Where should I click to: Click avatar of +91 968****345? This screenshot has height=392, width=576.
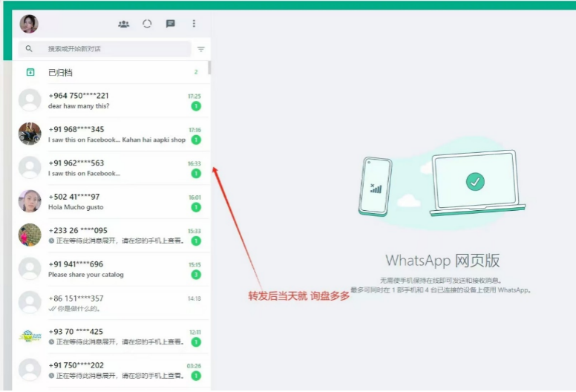30,134
